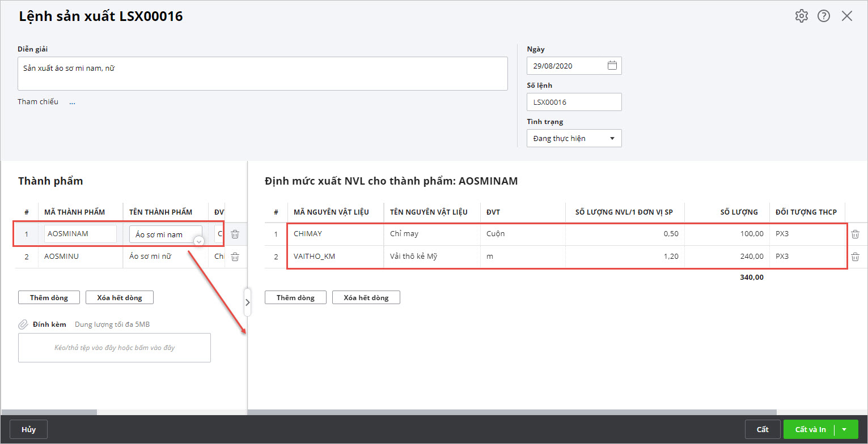Click the material table horizontal scrollbar

(510, 412)
